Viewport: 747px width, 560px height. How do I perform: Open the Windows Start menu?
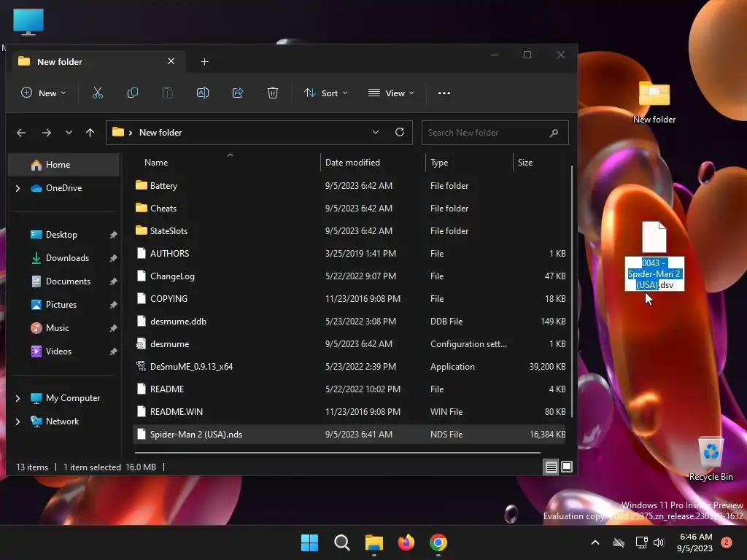coord(309,542)
